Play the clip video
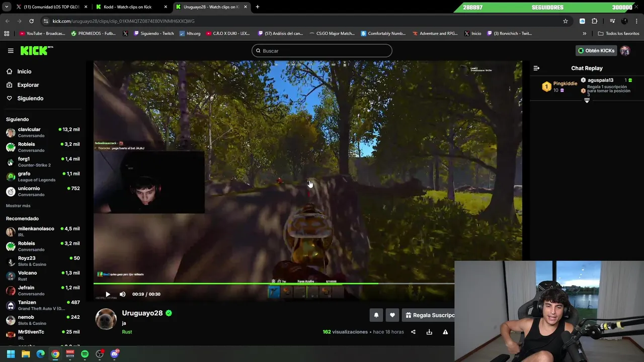 [108, 294]
